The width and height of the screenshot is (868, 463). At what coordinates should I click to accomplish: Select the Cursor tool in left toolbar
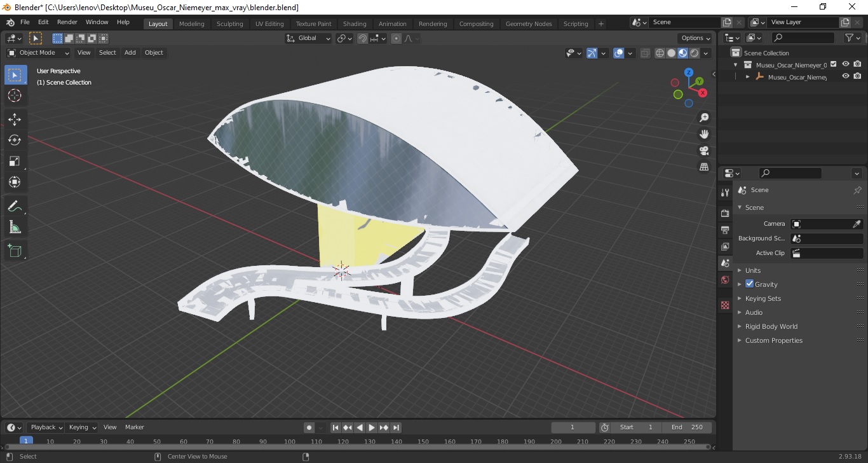click(x=15, y=95)
